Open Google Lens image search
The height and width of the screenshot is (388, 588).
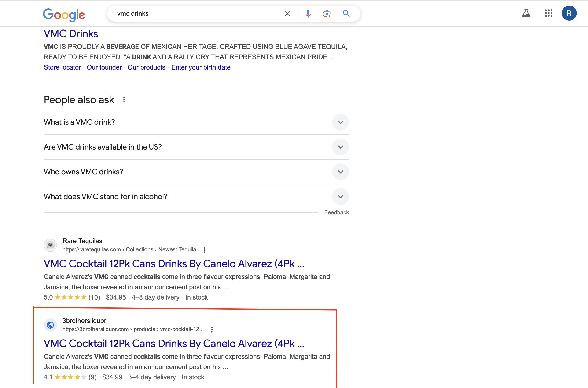[327, 14]
